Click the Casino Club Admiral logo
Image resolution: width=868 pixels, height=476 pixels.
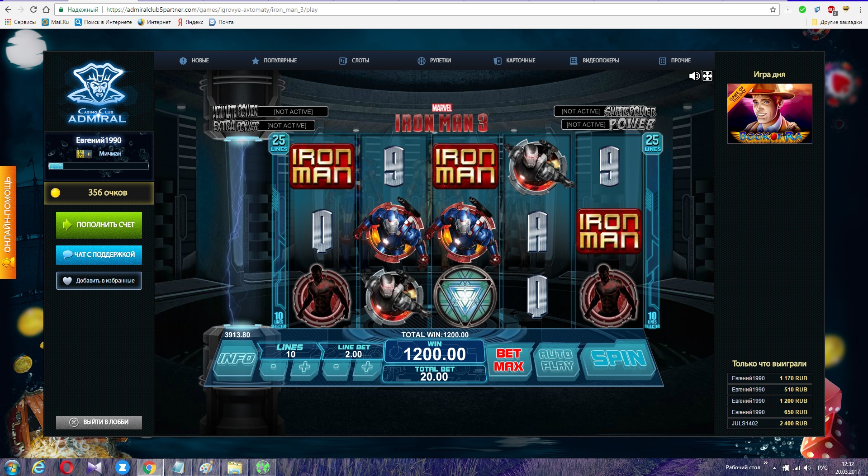click(x=97, y=94)
